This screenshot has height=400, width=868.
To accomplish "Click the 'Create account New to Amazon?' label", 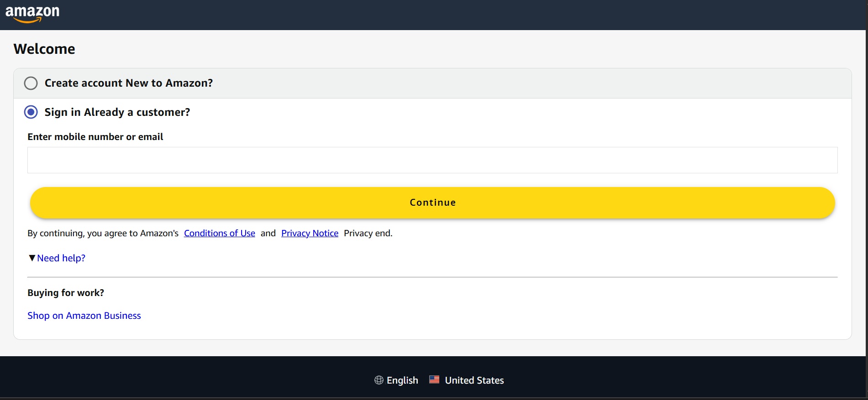I will pos(128,83).
